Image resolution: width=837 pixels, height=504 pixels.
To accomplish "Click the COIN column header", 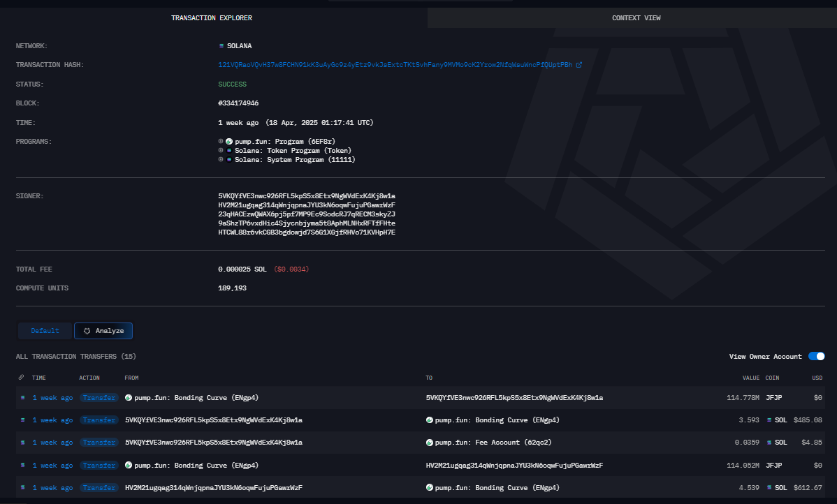I will point(772,378).
